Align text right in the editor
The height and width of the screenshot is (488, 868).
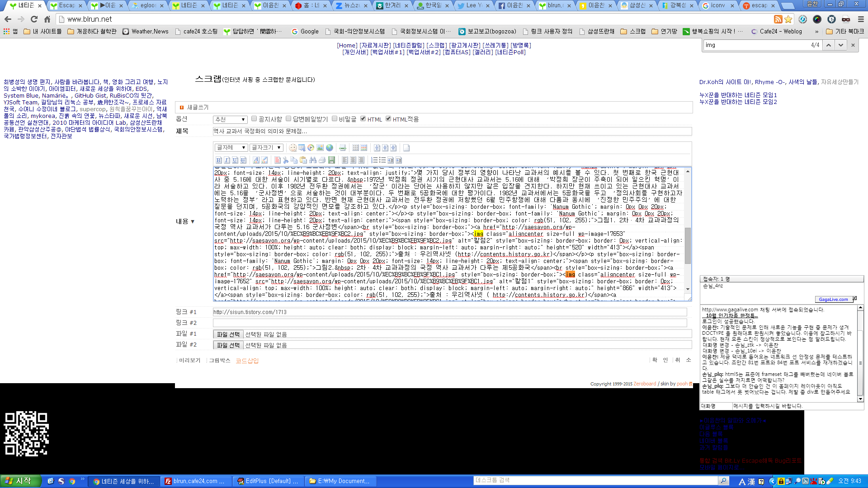click(x=361, y=160)
